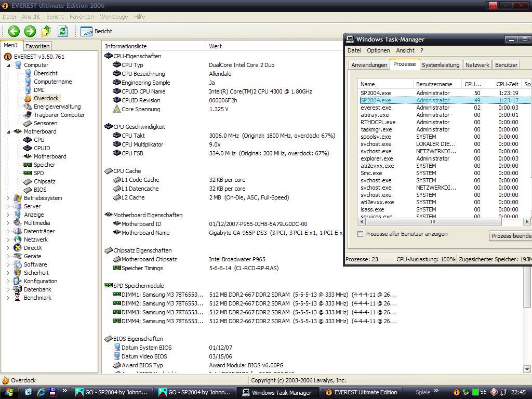This screenshot has height=399, width=532.
Task: Sort processes by Benutzername column header
Action: tap(437, 84)
